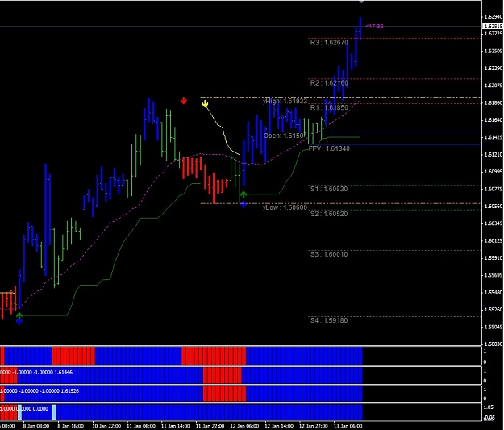Click the 11 Jan 22:00 time label

[x=210, y=426]
